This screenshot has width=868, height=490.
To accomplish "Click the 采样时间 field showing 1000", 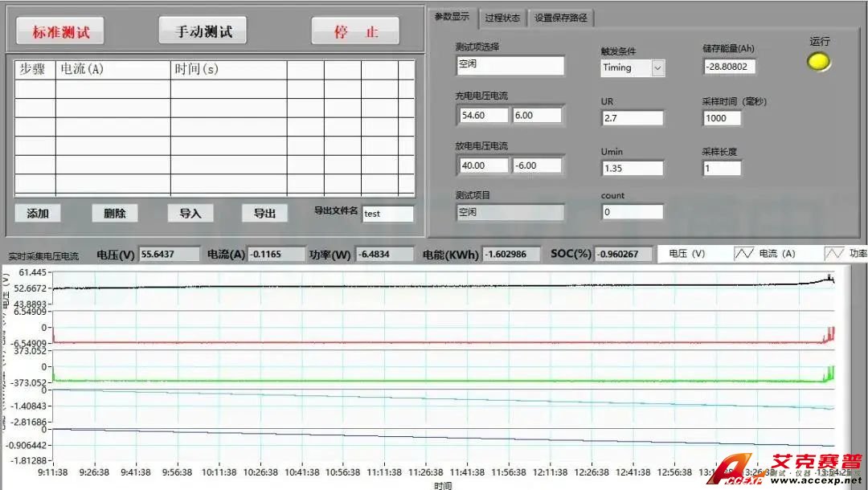I will 722,118.
